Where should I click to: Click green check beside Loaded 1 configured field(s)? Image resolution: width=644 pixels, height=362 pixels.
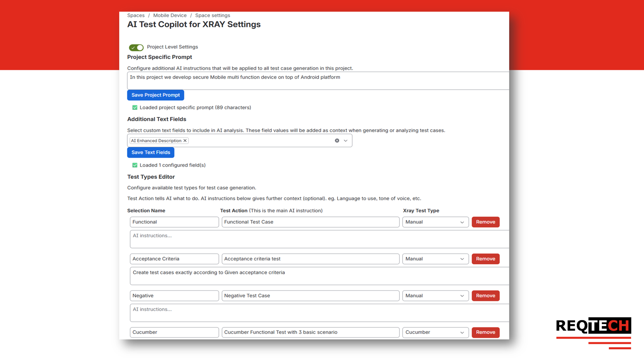[x=135, y=165]
